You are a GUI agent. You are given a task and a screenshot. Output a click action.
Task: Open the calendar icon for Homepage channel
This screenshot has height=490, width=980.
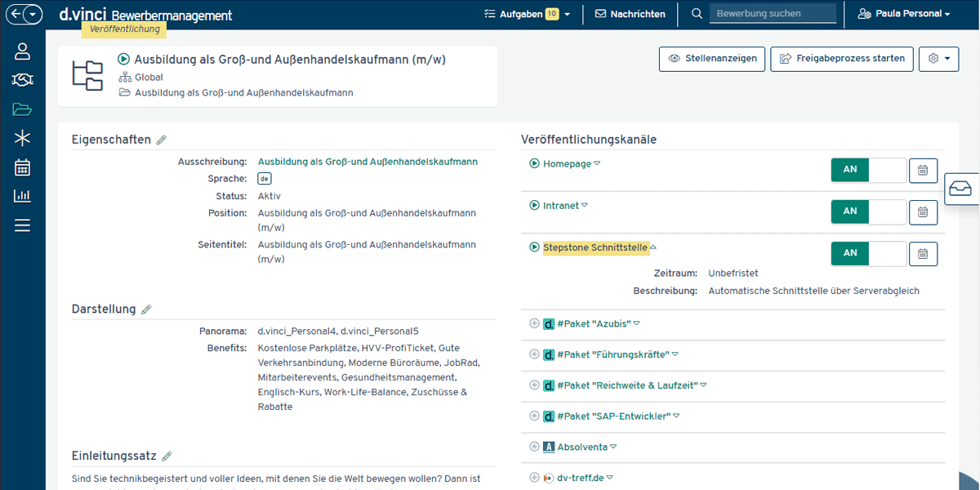point(923,170)
